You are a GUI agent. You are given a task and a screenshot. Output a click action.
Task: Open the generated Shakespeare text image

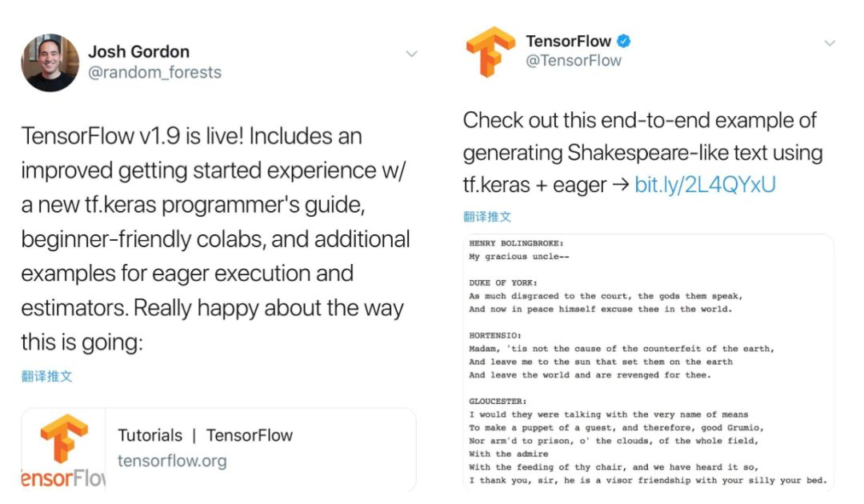coord(648,362)
